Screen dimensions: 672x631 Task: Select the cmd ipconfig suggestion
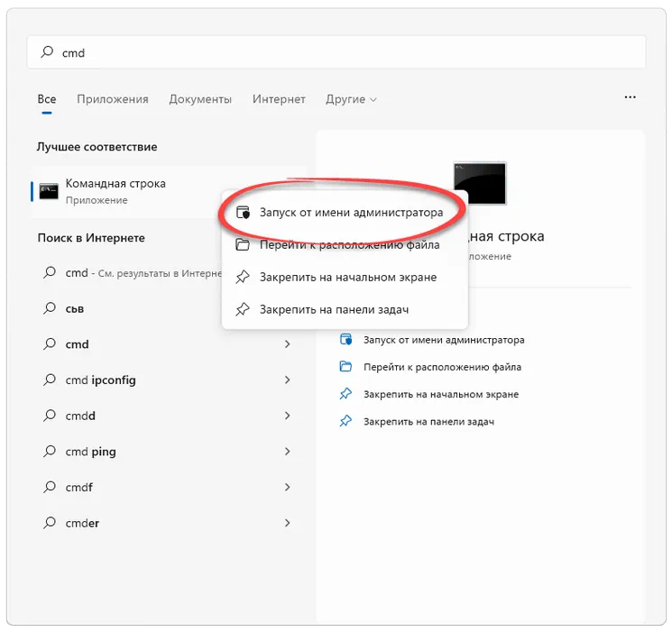170,380
